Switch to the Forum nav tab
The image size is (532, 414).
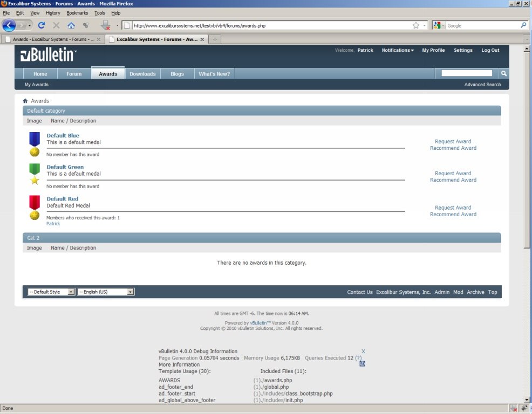74,73
